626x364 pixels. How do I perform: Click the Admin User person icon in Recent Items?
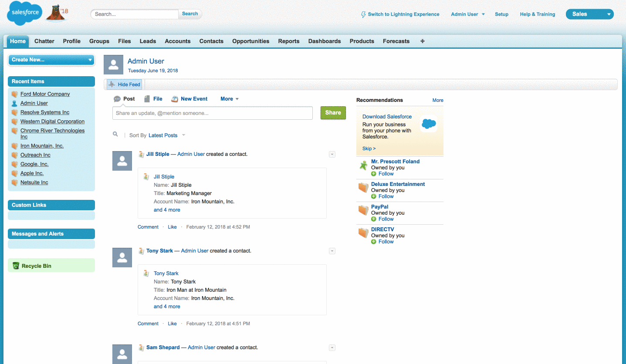click(x=15, y=103)
